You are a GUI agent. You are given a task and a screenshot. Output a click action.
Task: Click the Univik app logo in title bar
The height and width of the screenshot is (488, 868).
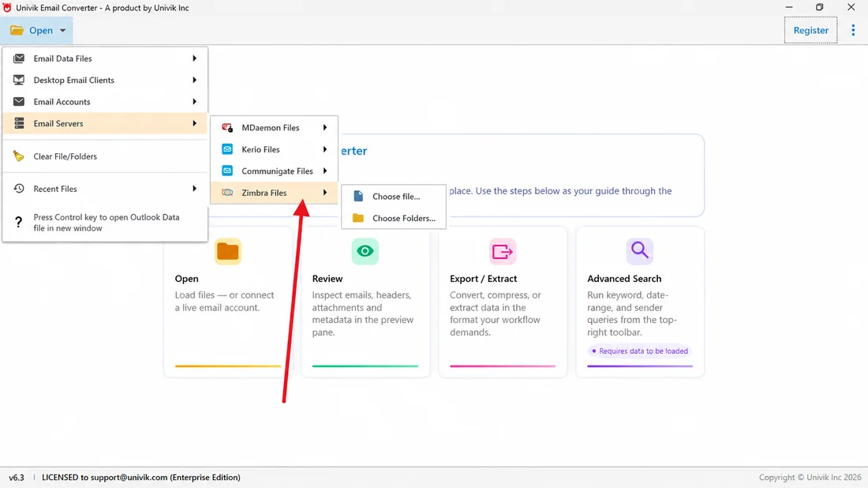tap(6, 8)
